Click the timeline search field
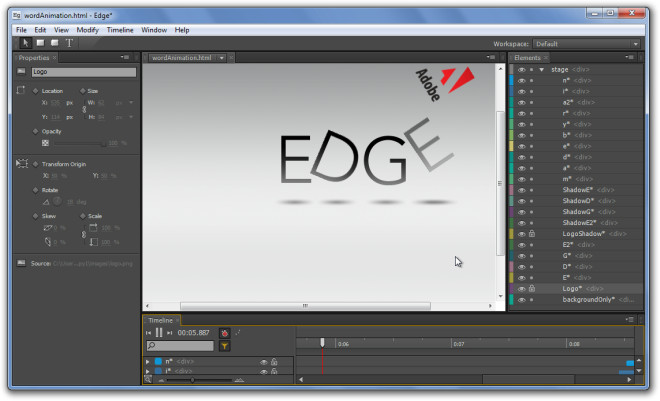 pos(180,346)
